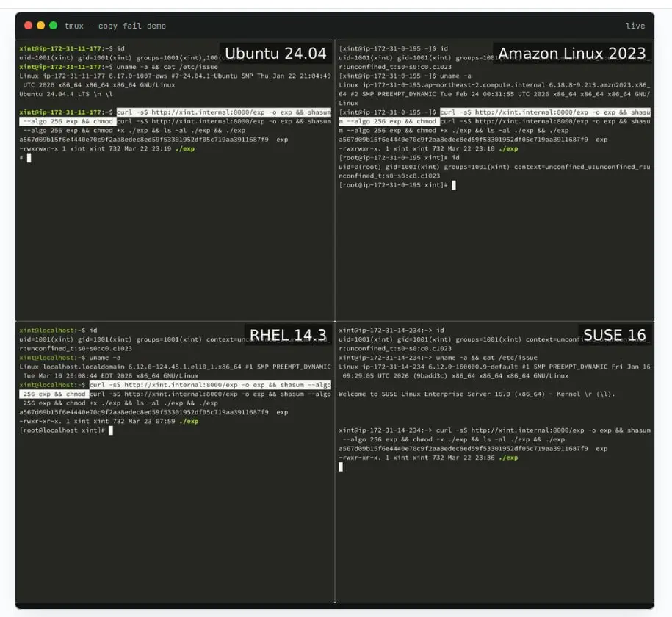672x617 pixels.
Task: Click the "6.17.0-1007-aws" kernel line in the Ubuntu pane
Action: tap(175, 76)
